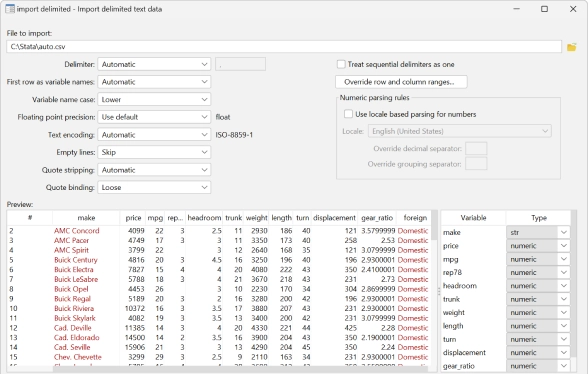This screenshot has width=588, height=374.
Task: Change the make variable type dropdown
Action: 538,232
